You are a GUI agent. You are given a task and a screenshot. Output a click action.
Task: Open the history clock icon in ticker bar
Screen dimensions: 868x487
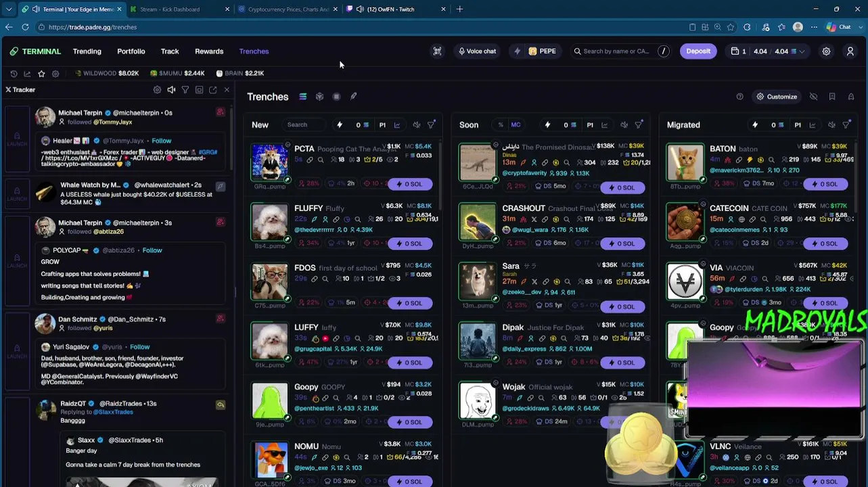click(14, 73)
